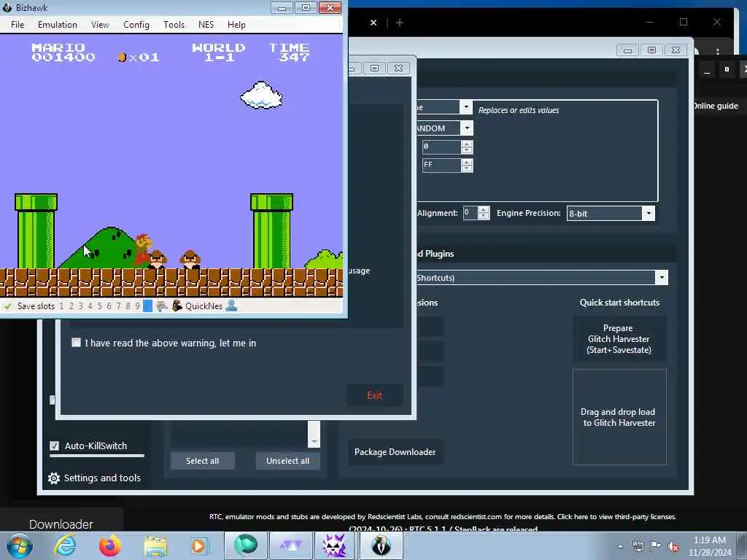Toggle the Auto-KillSwitch checkbox

pyautogui.click(x=54, y=446)
